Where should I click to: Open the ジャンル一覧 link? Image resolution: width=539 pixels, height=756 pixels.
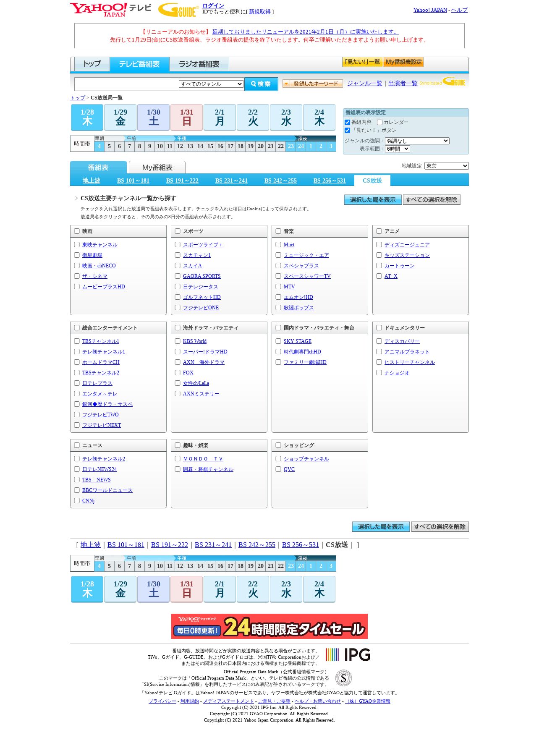pyautogui.click(x=365, y=84)
